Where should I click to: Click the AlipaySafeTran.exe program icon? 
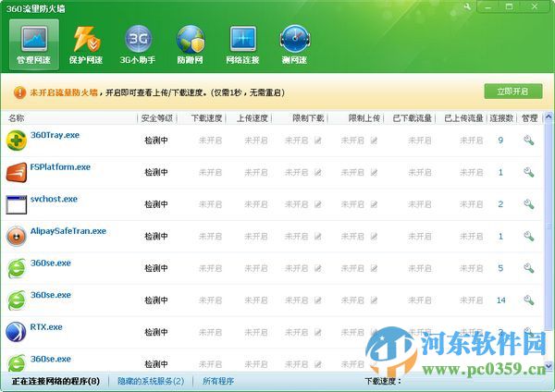(x=17, y=237)
